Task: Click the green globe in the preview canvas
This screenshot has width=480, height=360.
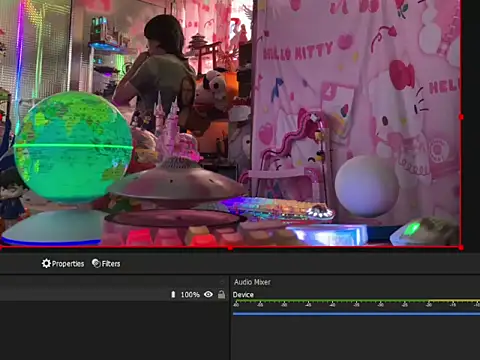Action: tap(73, 147)
